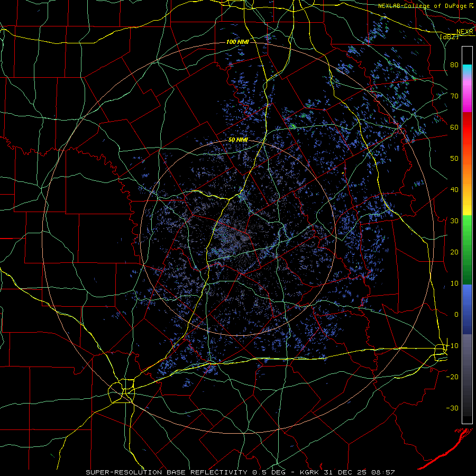Click the 0 value on the dBZ scale
Image resolution: width=476 pixels, height=476 pixels.
[456, 315]
